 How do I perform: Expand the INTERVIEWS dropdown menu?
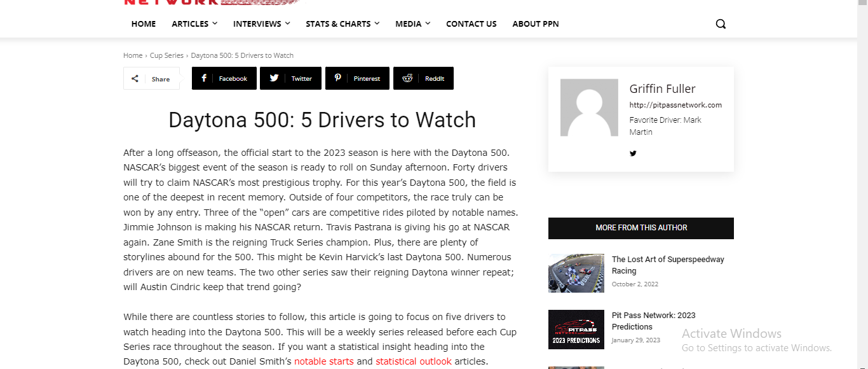pyautogui.click(x=262, y=24)
